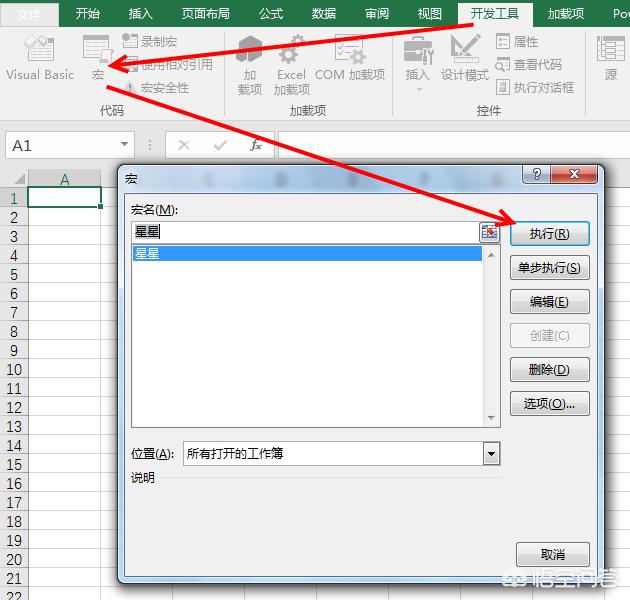
Task: Click 录制宏 record macro
Action: (x=149, y=41)
